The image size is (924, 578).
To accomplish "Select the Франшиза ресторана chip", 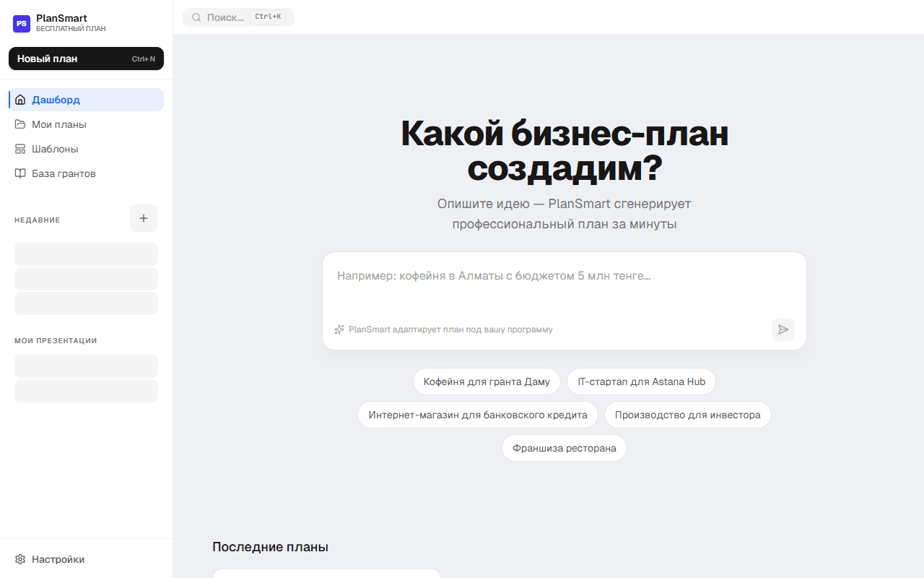I will (x=564, y=447).
